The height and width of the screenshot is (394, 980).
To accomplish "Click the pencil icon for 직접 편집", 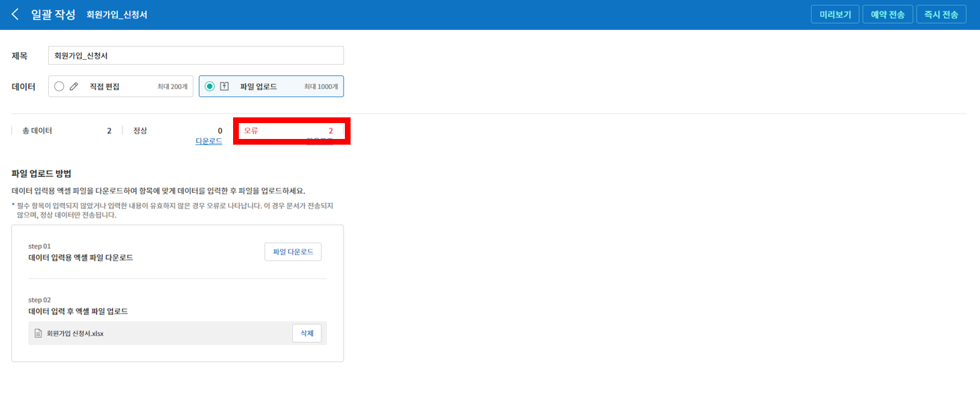I will pyautogui.click(x=74, y=86).
